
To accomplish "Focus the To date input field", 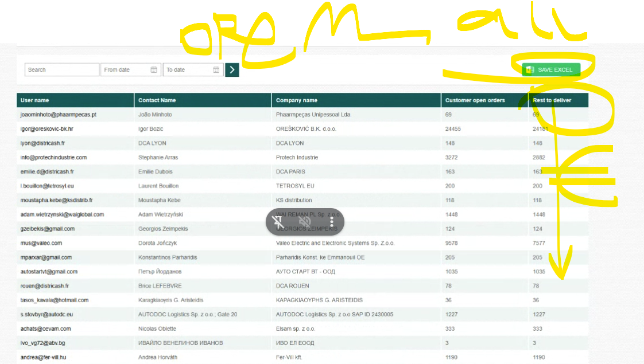I will click(x=187, y=70).
